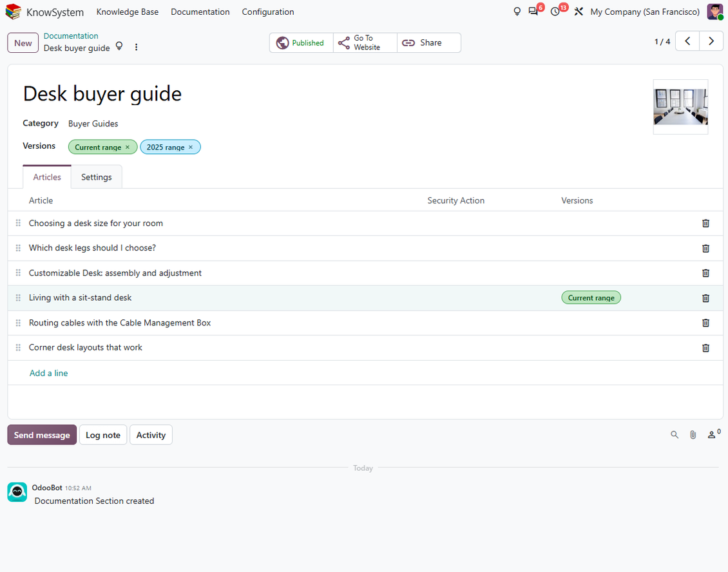Open the conversations icon with 6 badge
Image resolution: width=728 pixels, height=572 pixels.
[533, 12]
